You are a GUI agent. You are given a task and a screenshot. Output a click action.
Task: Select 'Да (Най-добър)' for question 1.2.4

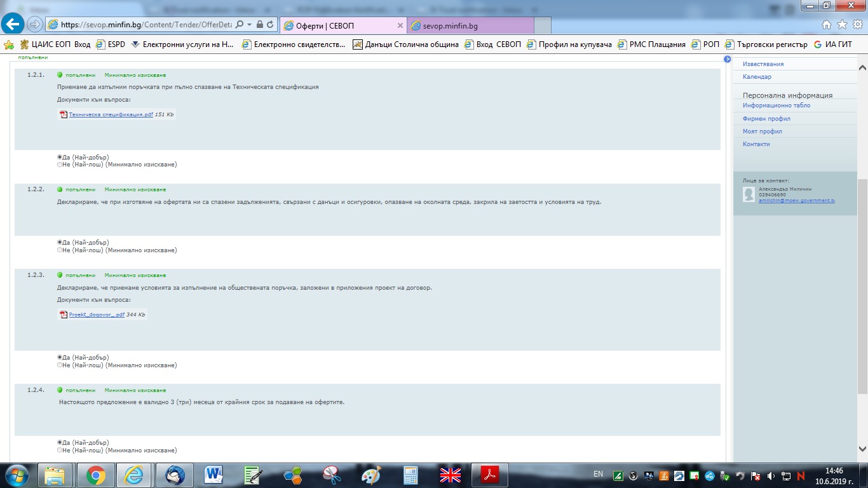point(60,443)
